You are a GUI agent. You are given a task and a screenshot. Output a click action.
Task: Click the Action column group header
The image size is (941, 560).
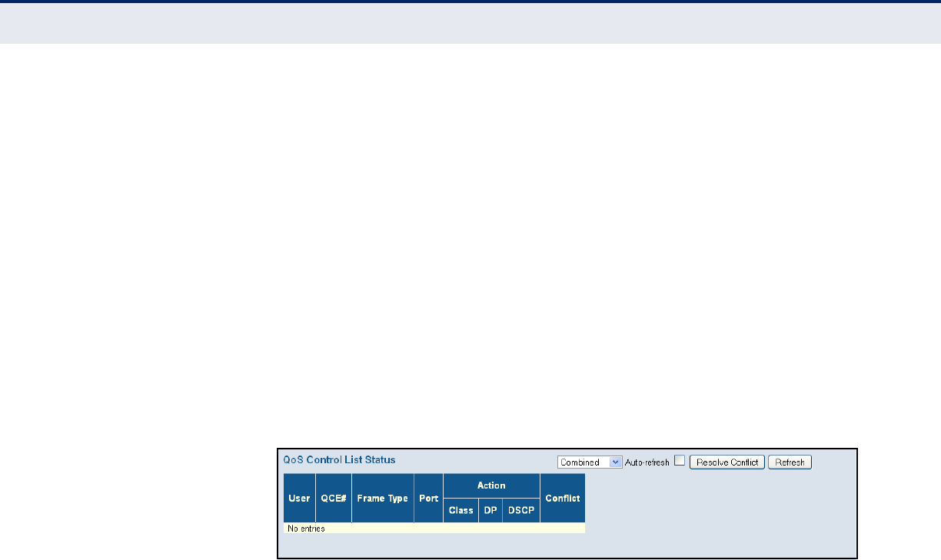491,485
